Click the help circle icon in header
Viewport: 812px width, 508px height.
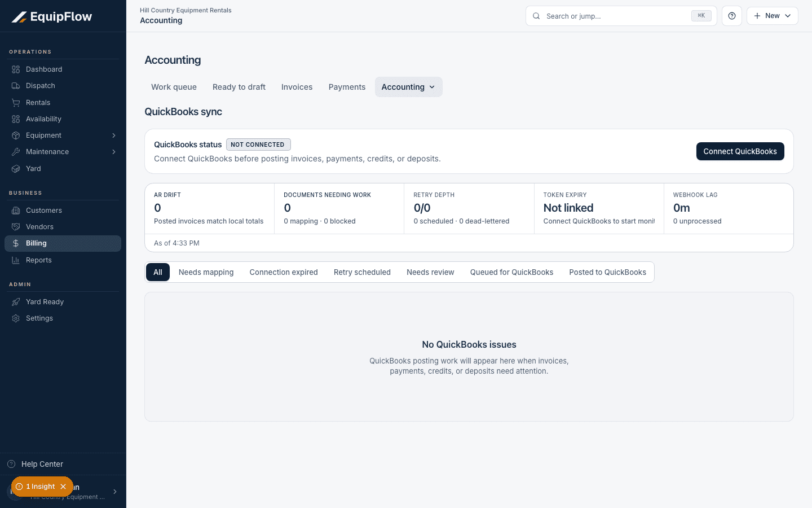point(732,16)
